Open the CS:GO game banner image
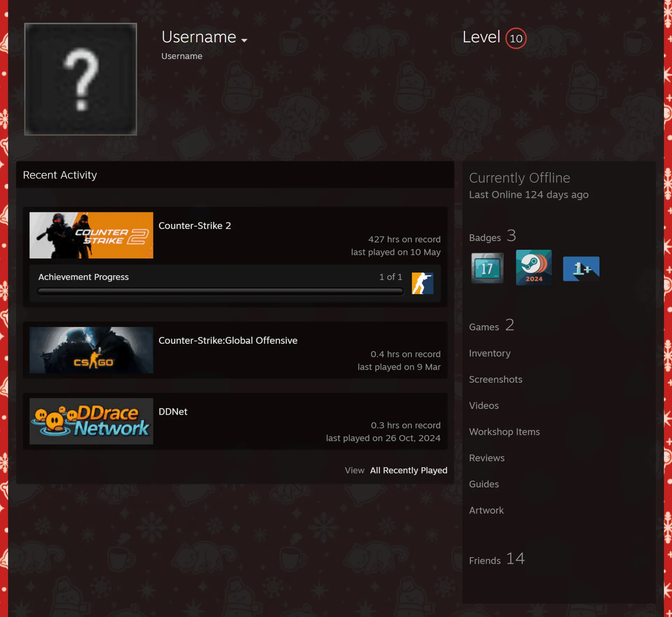Image resolution: width=672 pixels, height=617 pixels. pos(91,350)
